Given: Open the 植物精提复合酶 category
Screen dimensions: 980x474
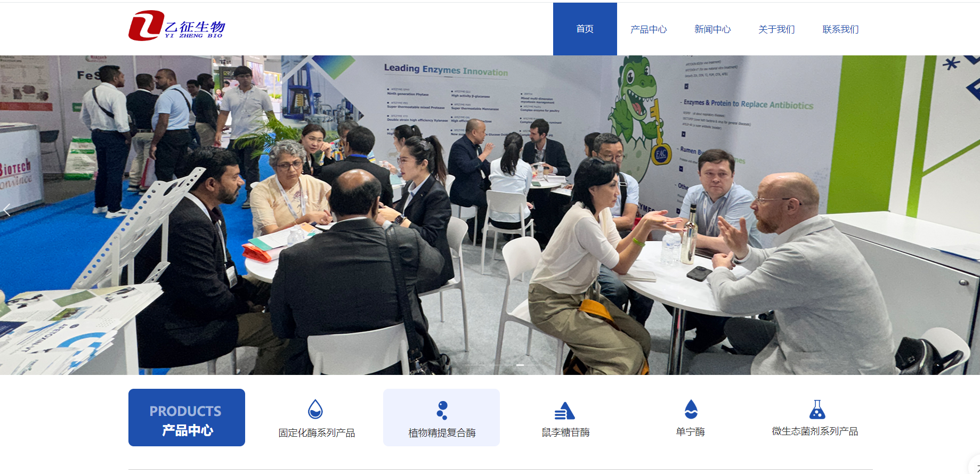Looking at the screenshot, I should point(442,433).
